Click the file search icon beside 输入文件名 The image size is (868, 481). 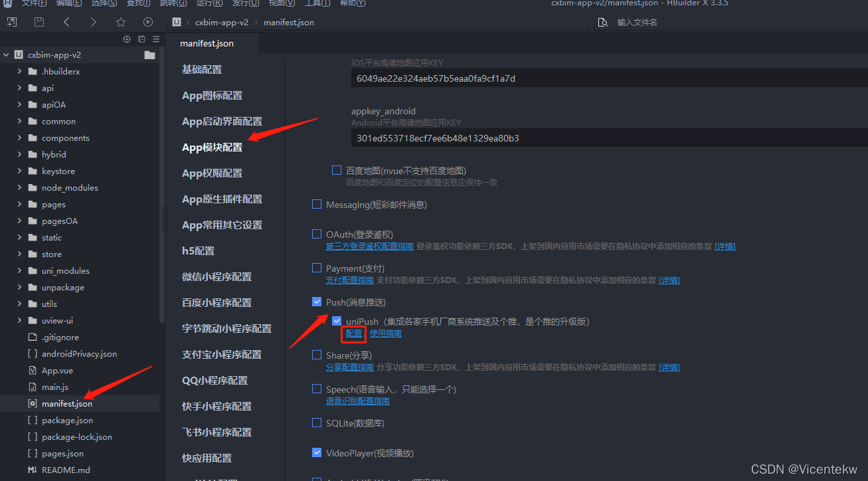603,22
